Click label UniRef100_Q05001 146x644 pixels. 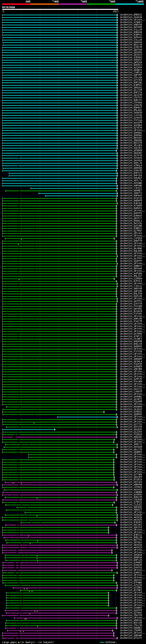pos(131,37)
